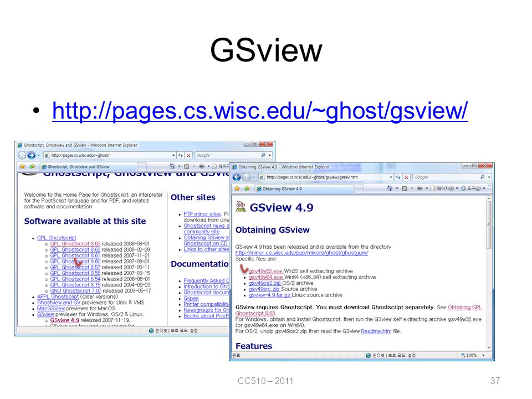Select the Obtaining GSview 4.9 tab

pyautogui.click(x=304, y=188)
